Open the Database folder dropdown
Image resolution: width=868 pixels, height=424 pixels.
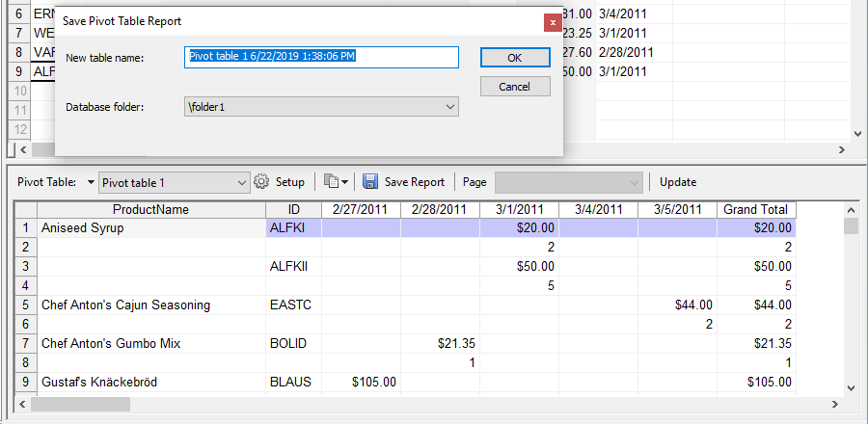pos(448,106)
